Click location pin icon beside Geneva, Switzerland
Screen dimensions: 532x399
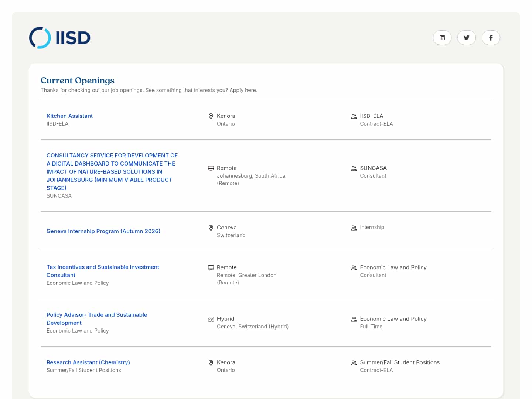pyautogui.click(x=211, y=228)
